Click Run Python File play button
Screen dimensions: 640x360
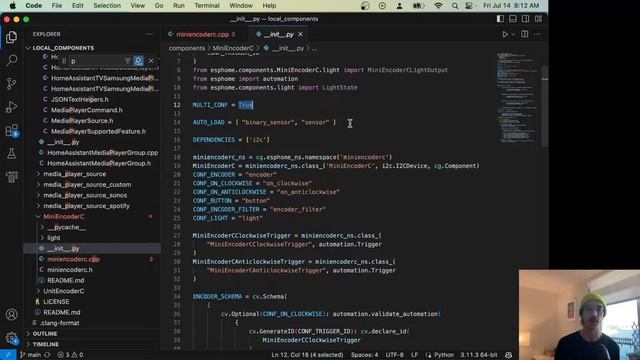505,35
